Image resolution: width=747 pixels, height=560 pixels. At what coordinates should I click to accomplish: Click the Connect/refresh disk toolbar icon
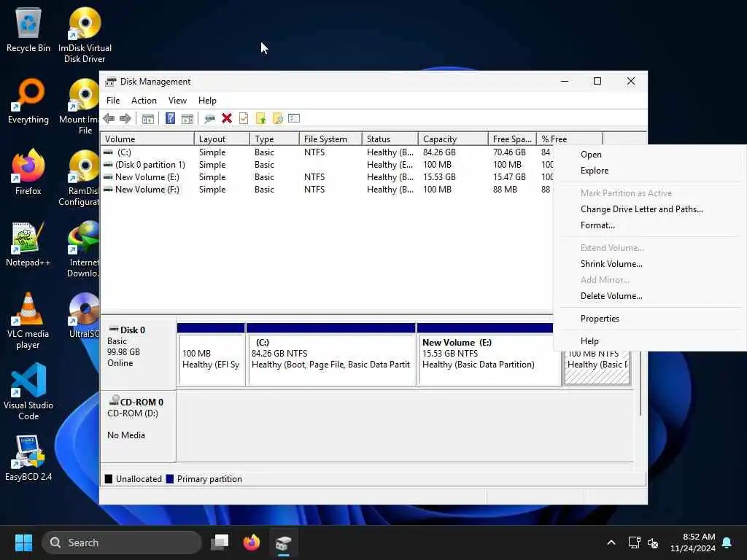tap(209, 119)
